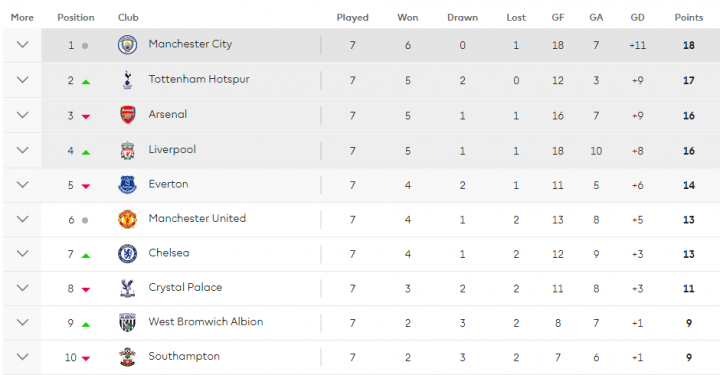720x375 pixels.
Task: Click the GD column header
Action: (637, 17)
